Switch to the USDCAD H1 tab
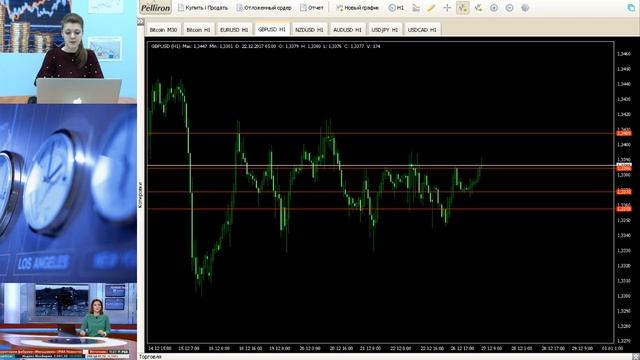Screen dimensions: 640x360 coord(422,30)
